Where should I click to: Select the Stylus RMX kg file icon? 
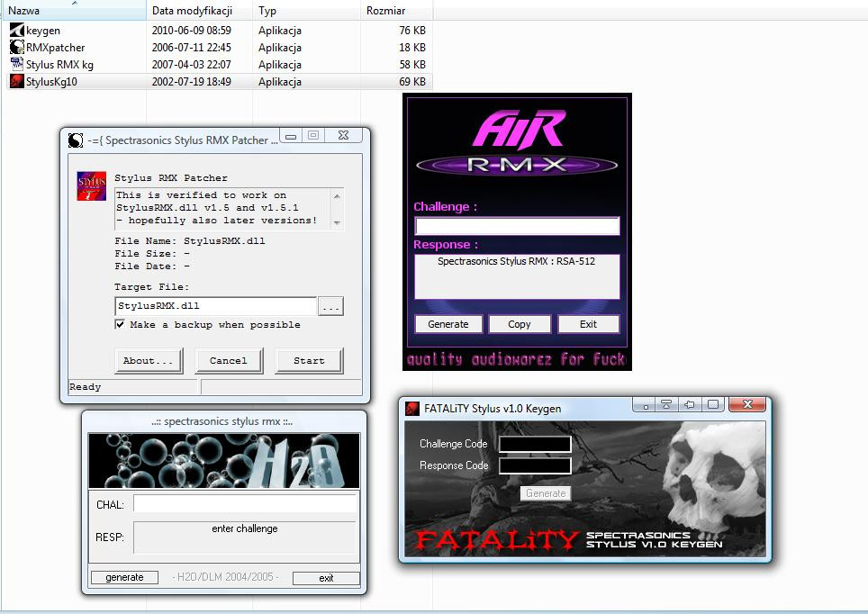[16, 64]
